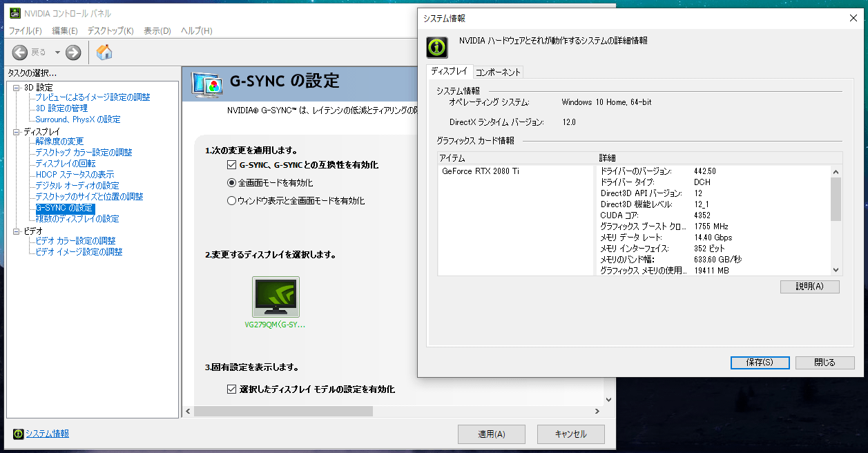Click details list scroll-down arrow
This screenshot has height=453, width=868.
pos(836,270)
